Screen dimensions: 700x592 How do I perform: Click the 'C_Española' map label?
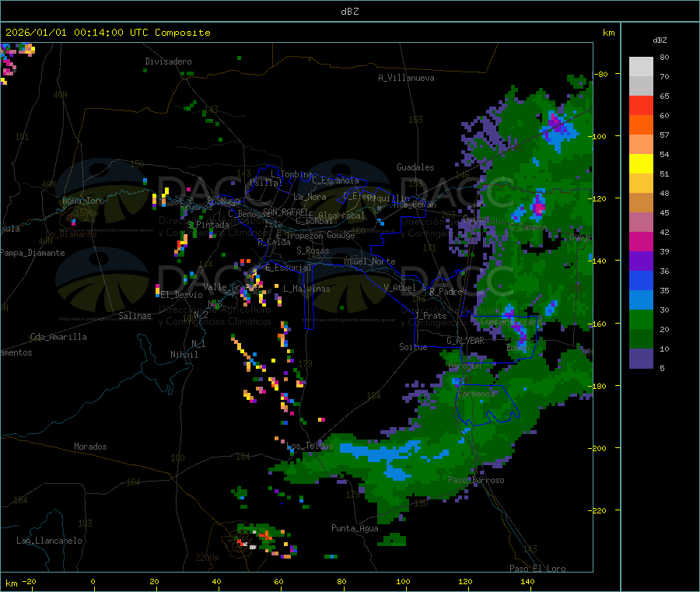[x=335, y=180]
